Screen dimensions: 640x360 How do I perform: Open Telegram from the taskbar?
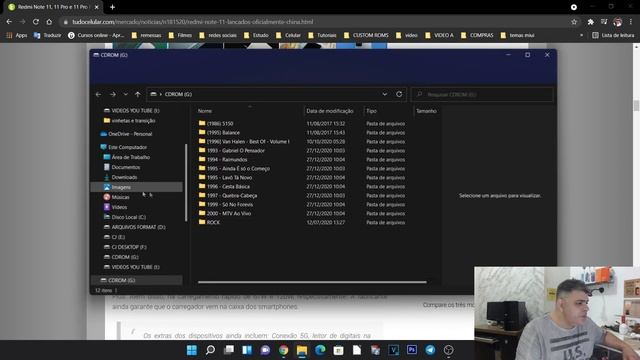point(430,350)
